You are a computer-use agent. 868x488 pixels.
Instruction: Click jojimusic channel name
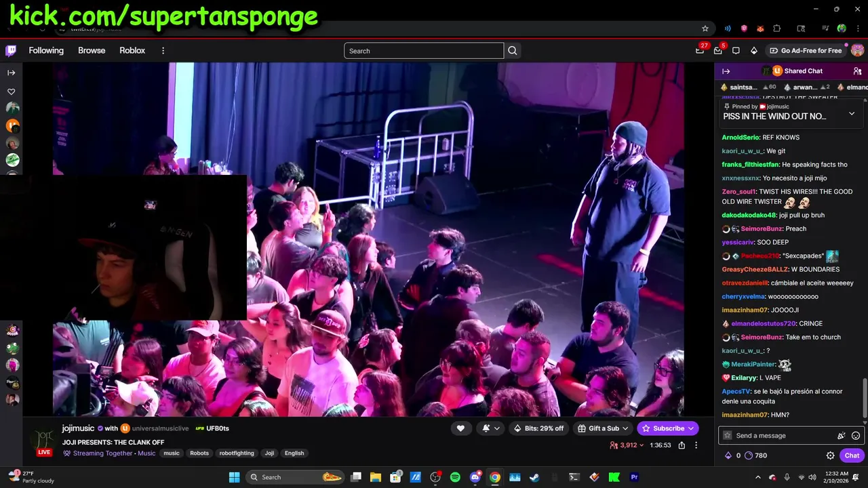pyautogui.click(x=79, y=428)
